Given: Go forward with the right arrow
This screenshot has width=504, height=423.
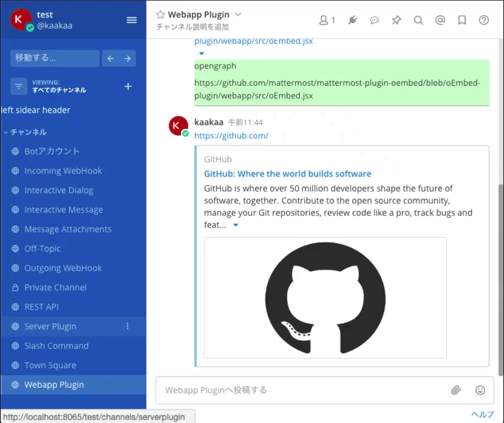Looking at the screenshot, I should tap(127, 58).
